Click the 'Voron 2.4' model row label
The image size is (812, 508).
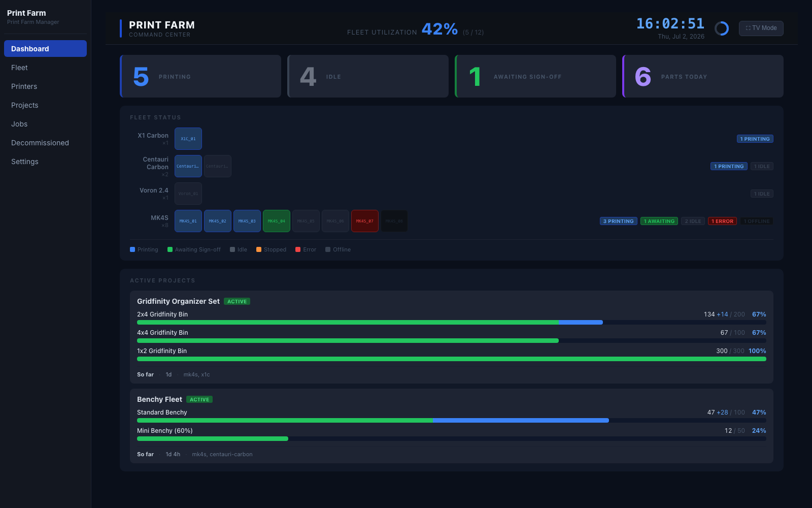point(154,190)
